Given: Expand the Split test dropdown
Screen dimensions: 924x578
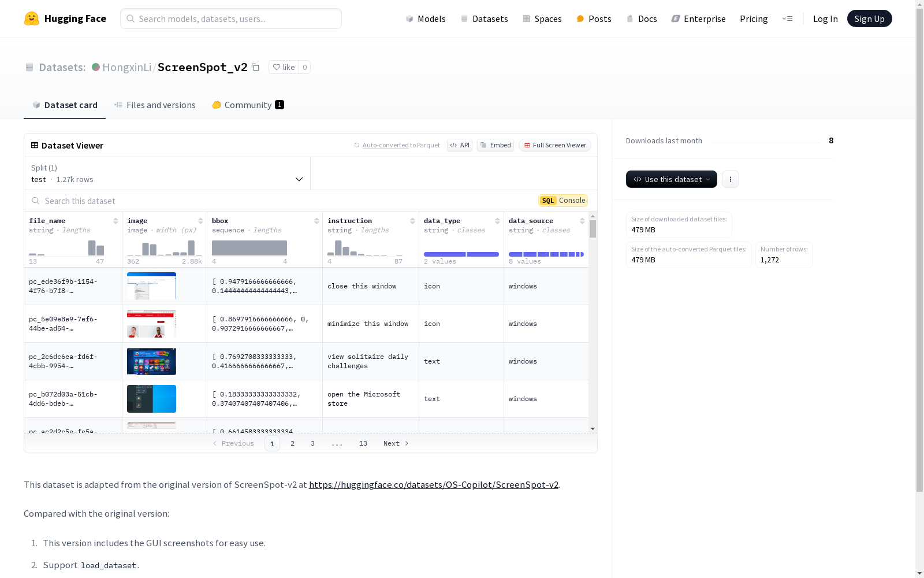Looking at the screenshot, I should pos(167,173).
